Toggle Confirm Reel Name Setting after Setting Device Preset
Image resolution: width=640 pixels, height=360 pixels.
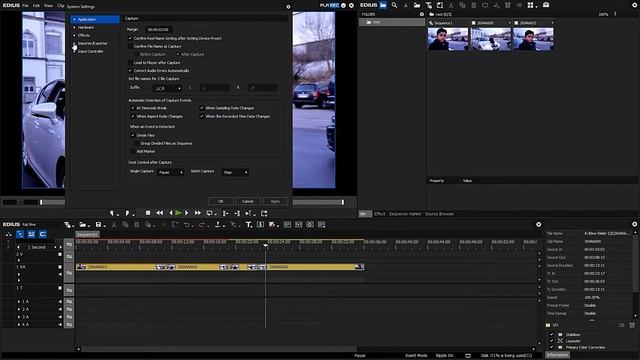[131, 38]
